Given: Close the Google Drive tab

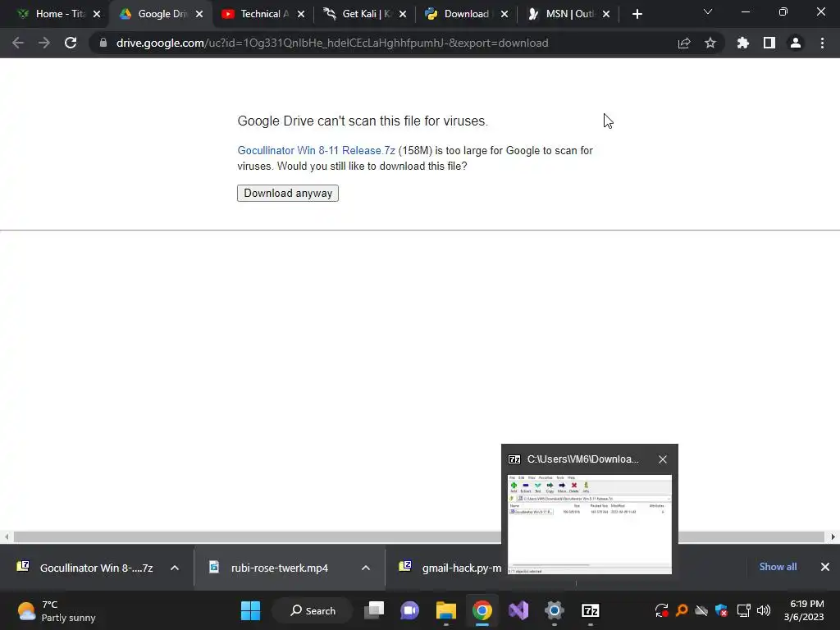Looking at the screenshot, I should (x=199, y=14).
